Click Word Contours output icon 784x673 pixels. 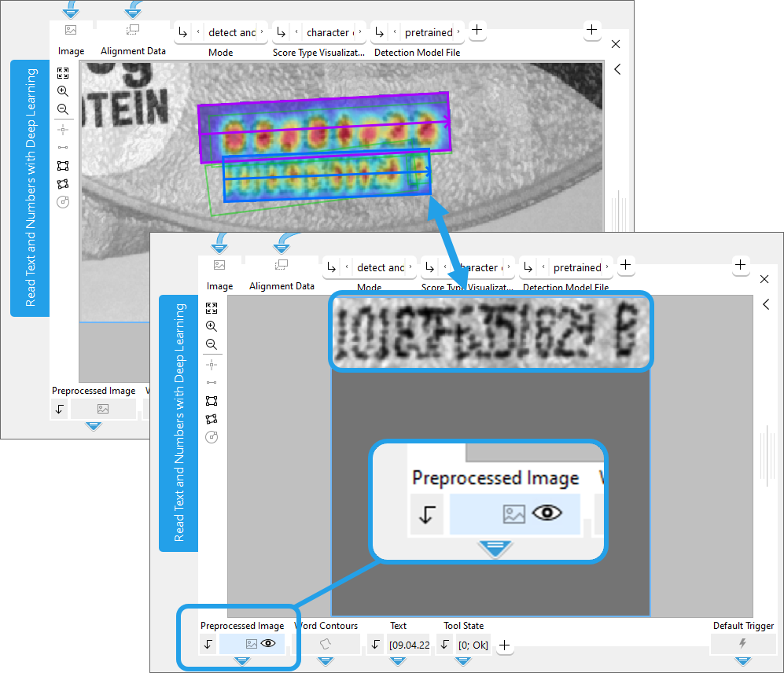click(x=326, y=644)
